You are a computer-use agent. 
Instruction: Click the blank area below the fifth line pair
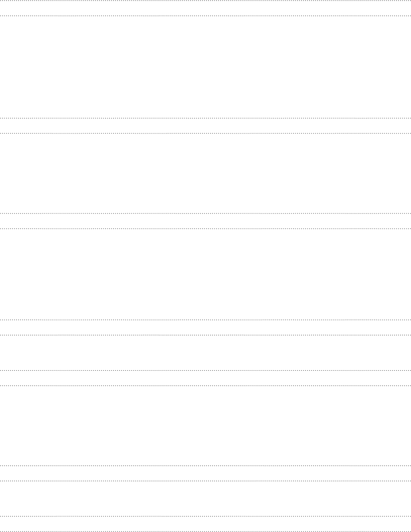205,426
